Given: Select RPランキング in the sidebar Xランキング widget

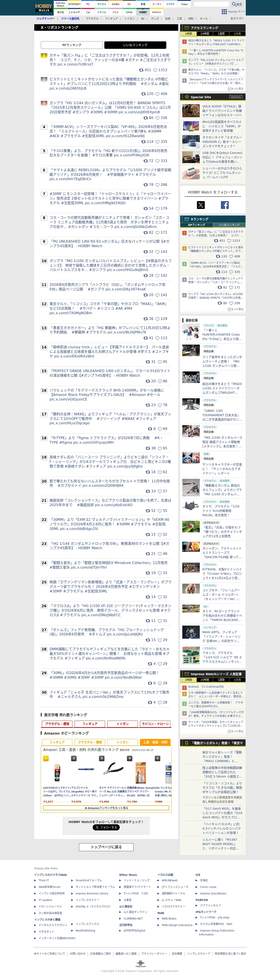Looking at the screenshot, I should point(196,225).
